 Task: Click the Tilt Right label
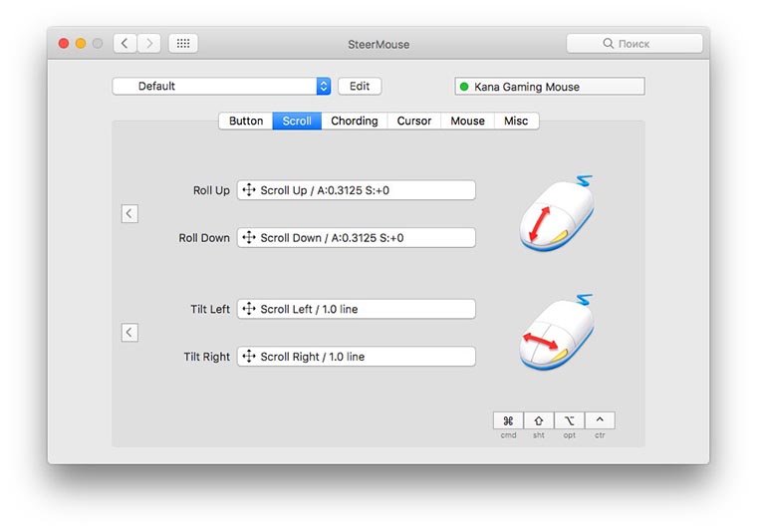pos(206,357)
